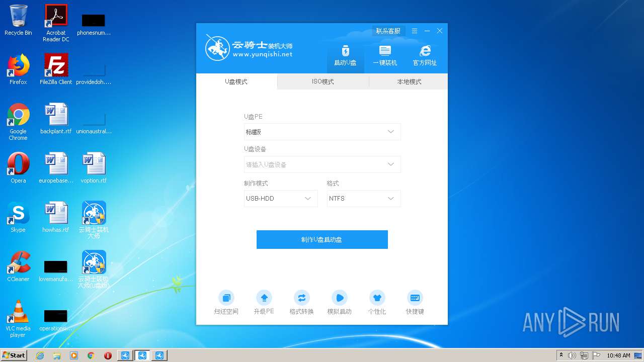Click the 10:48 AM taskbar clock
This screenshot has height=362, width=644.
618,355
